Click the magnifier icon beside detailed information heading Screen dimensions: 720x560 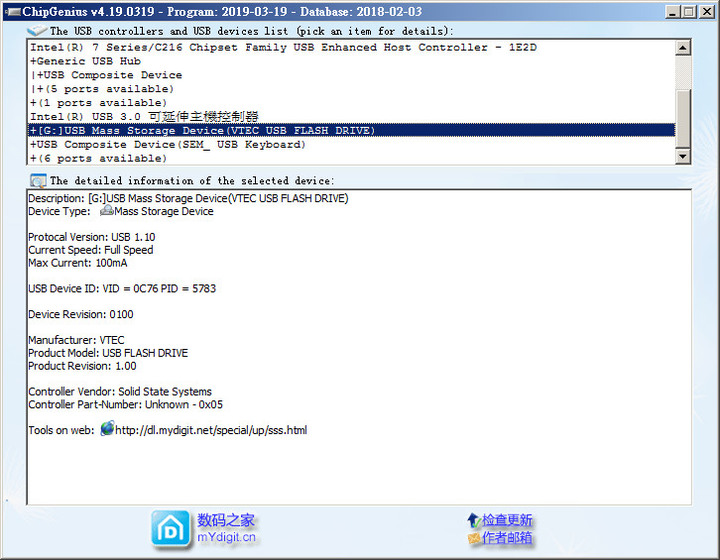click(x=38, y=180)
